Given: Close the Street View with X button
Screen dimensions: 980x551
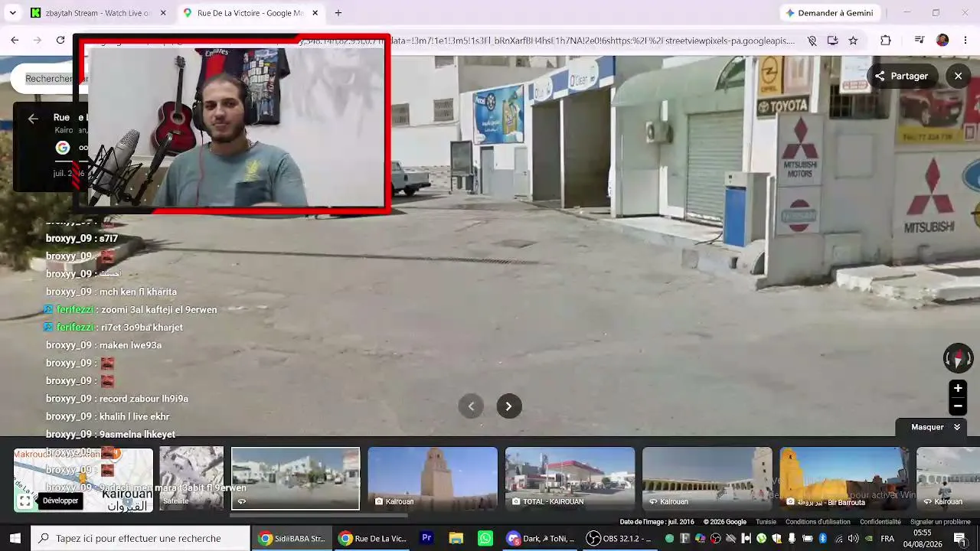Looking at the screenshot, I should coord(958,76).
